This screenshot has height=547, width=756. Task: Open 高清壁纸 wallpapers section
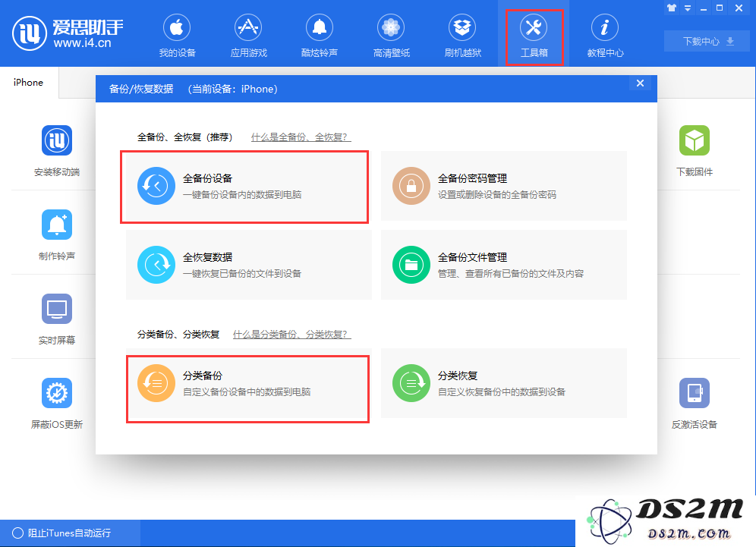click(x=391, y=36)
